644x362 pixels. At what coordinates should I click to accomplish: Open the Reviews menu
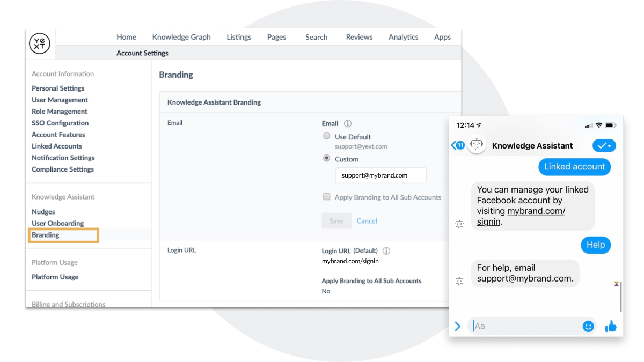tap(359, 37)
